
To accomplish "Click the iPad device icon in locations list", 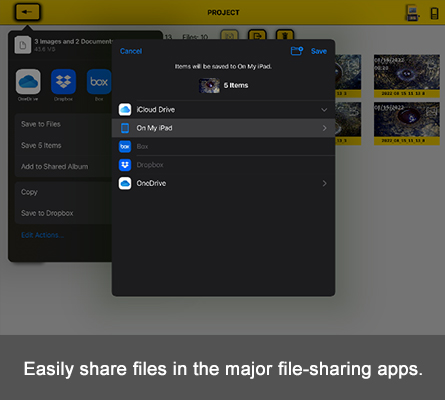I will 125,128.
